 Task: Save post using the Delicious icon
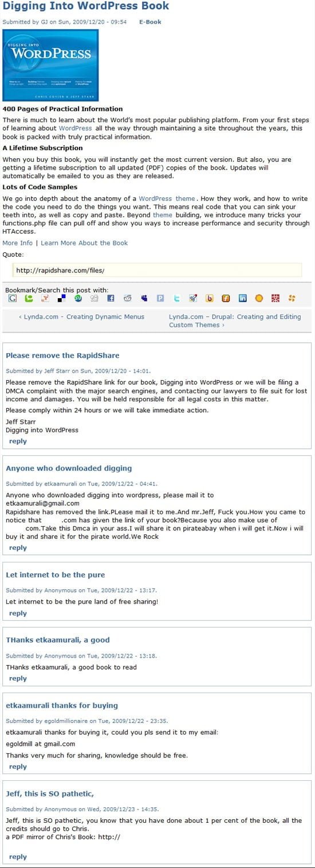pos(62,298)
